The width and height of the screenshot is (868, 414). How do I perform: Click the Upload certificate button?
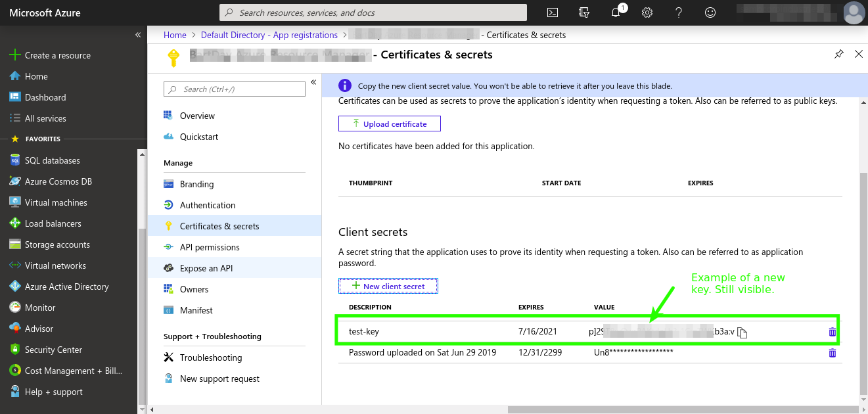(390, 124)
